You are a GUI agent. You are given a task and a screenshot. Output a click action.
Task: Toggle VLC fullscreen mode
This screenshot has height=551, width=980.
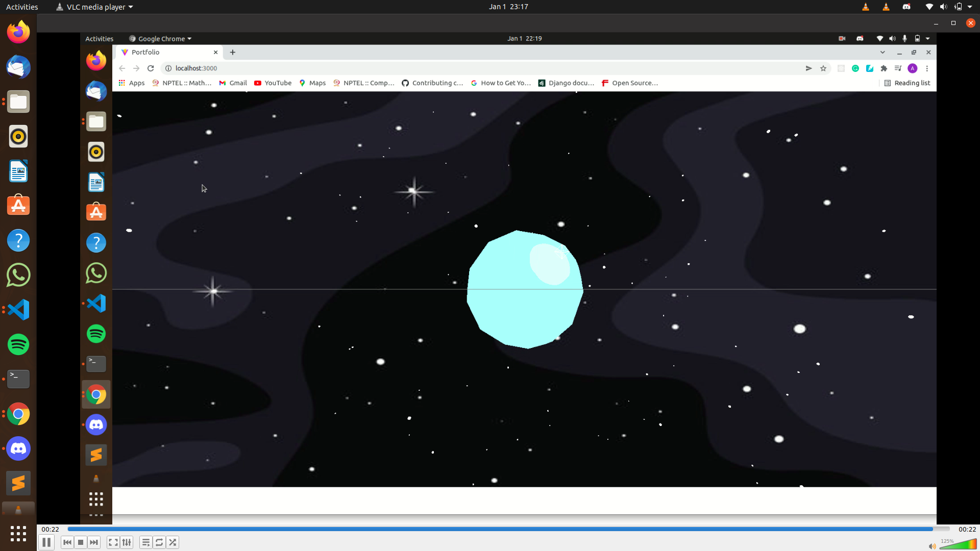pos(113,542)
